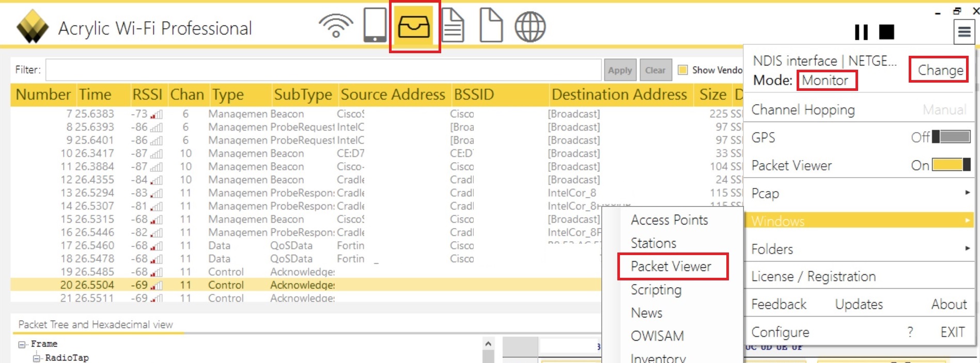Screen dimensions: 980x363
Task: Open the globe icon in toolbar
Action: [x=530, y=26]
